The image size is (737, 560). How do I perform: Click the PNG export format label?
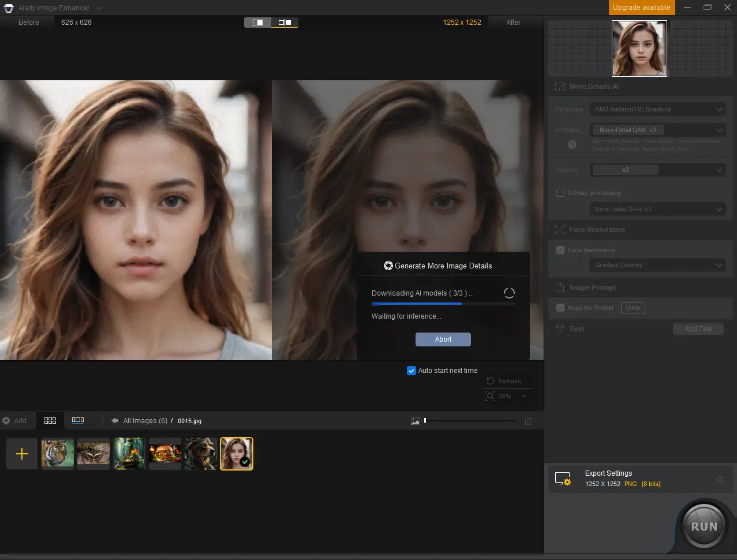[630, 484]
